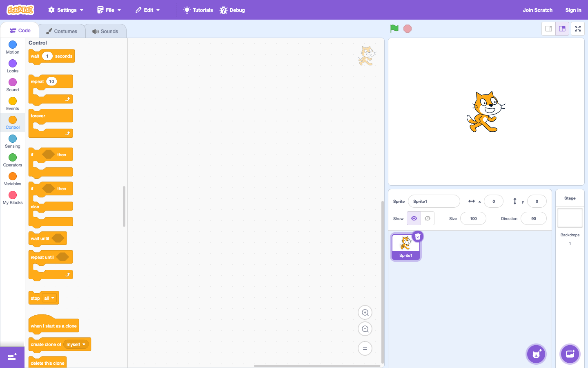This screenshot has height=368, width=588.
Task: Select the Events block category
Action: click(x=13, y=104)
